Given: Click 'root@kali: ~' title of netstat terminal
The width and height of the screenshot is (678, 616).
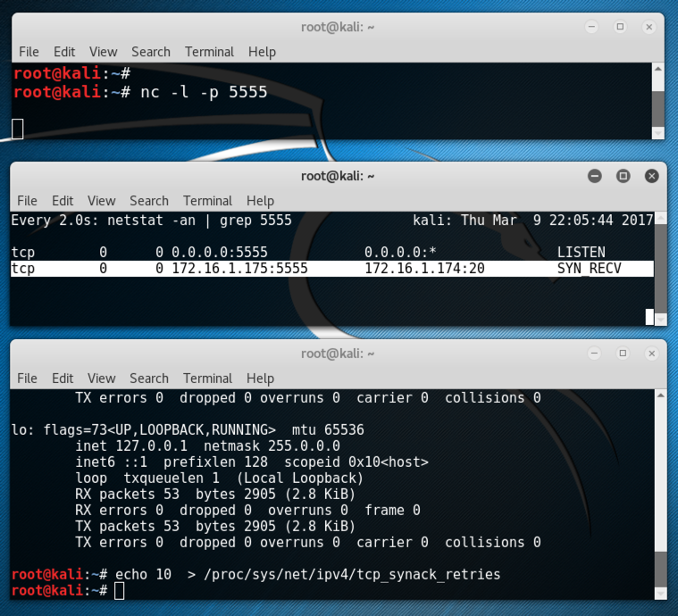Looking at the screenshot, I should pos(338,177).
